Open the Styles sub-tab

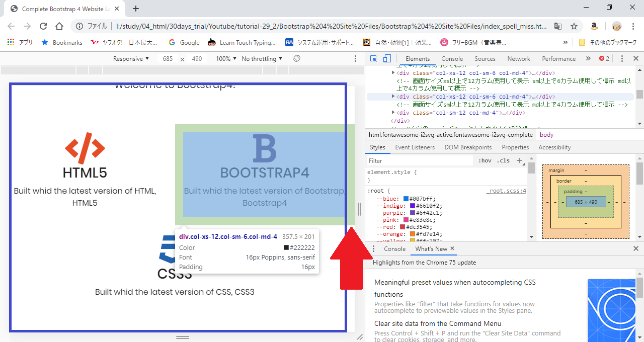[377, 147]
